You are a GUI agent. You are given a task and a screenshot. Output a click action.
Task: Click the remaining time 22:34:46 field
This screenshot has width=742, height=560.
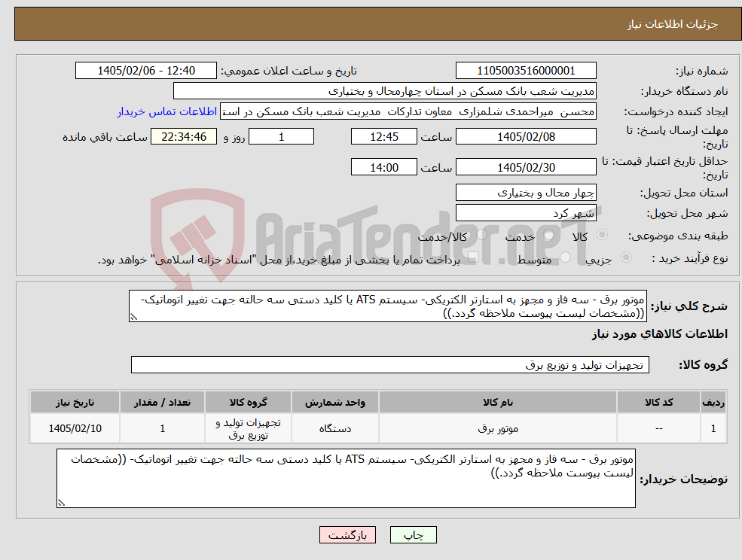(x=184, y=137)
